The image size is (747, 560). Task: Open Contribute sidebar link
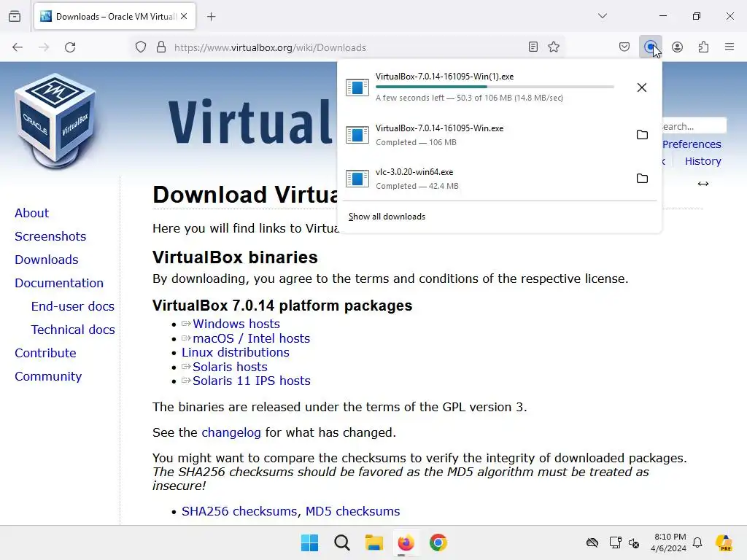45,353
